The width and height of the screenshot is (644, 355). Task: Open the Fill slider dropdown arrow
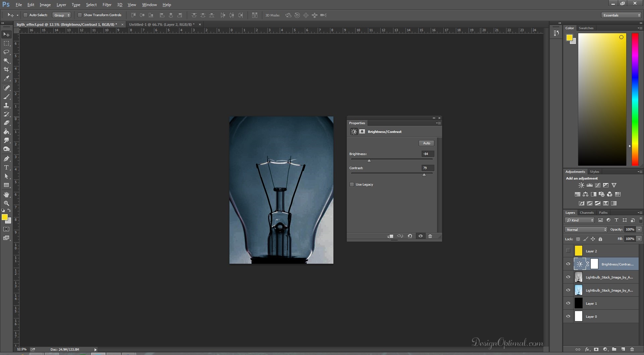pos(639,239)
